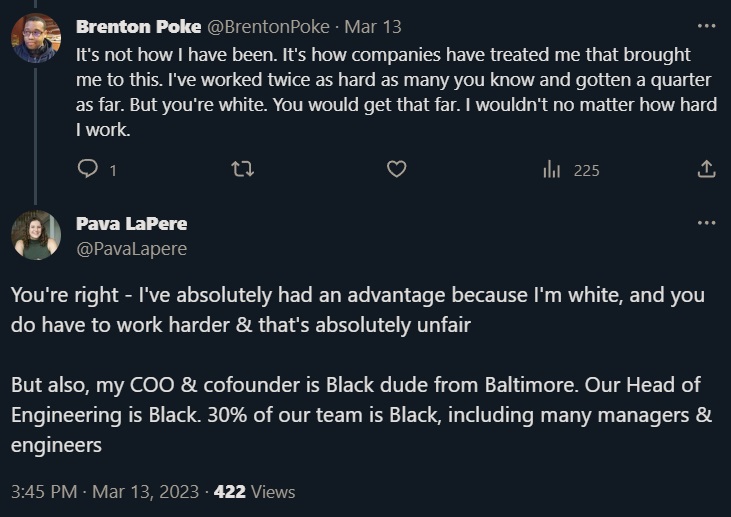Open more options on Pava LaPere's tweet
The width and height of the screenshot is (731, 517).
pos(706,223)
